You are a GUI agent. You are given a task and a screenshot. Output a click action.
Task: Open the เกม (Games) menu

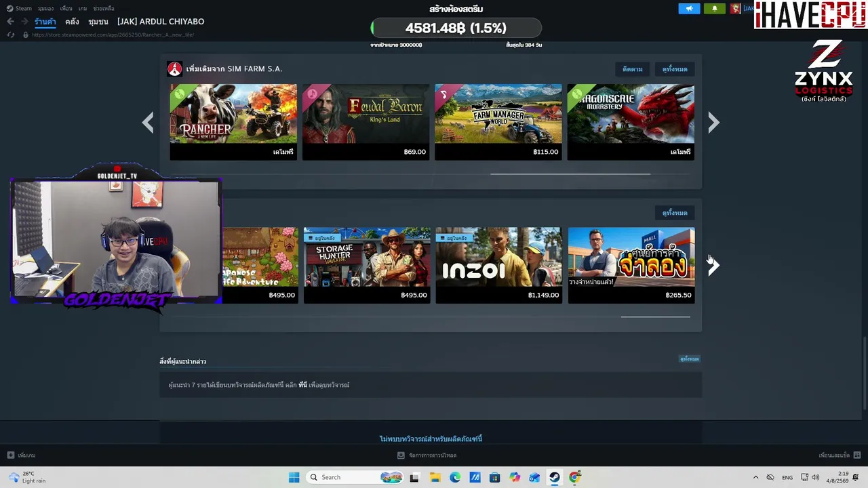click(x=83, y=9)
